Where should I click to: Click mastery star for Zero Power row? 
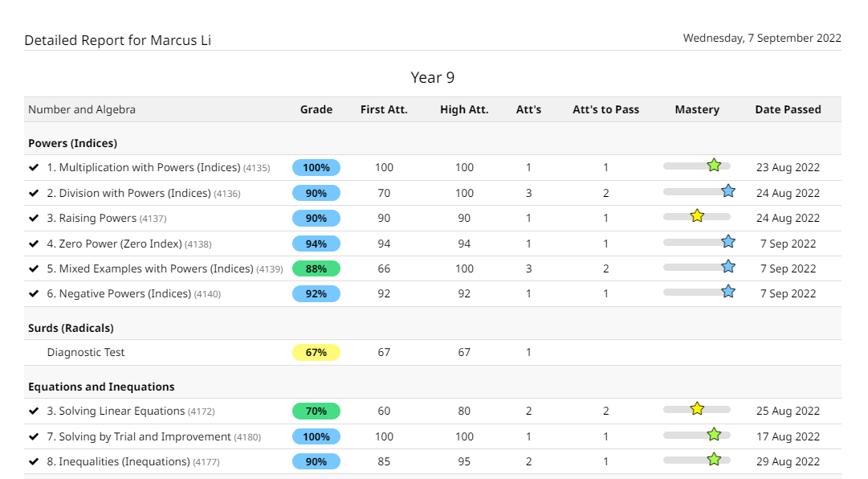tap(728, 242)
